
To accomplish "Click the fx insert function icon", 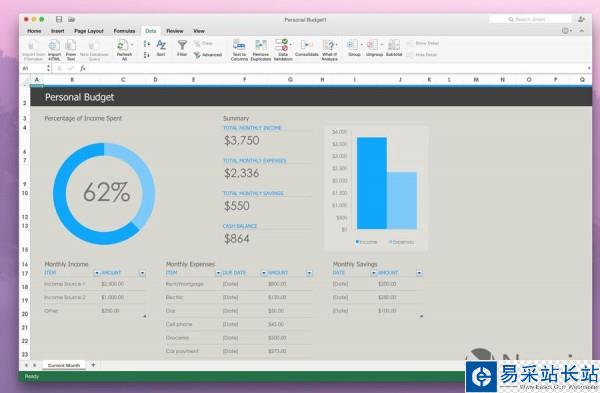I will tap(82, 68).
